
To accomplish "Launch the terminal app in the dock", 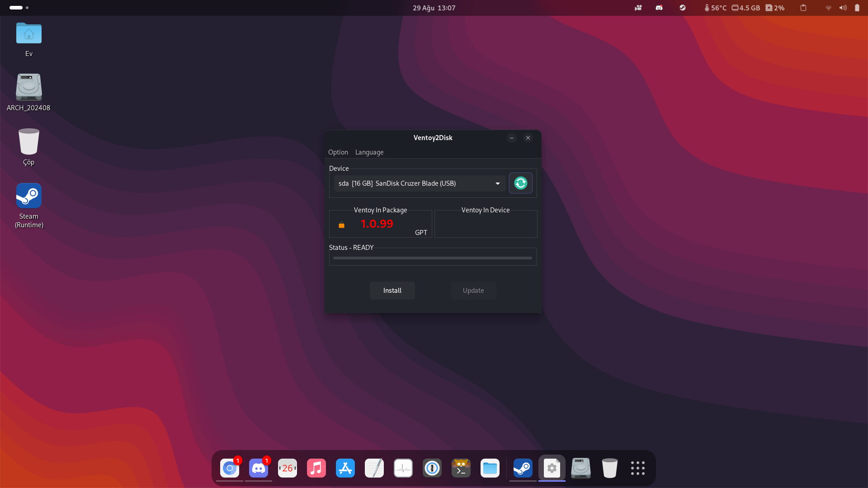I will [x=461, y=468].
